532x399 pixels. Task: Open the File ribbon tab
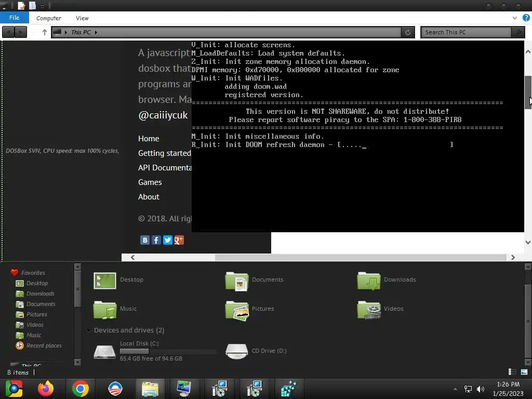14,18
